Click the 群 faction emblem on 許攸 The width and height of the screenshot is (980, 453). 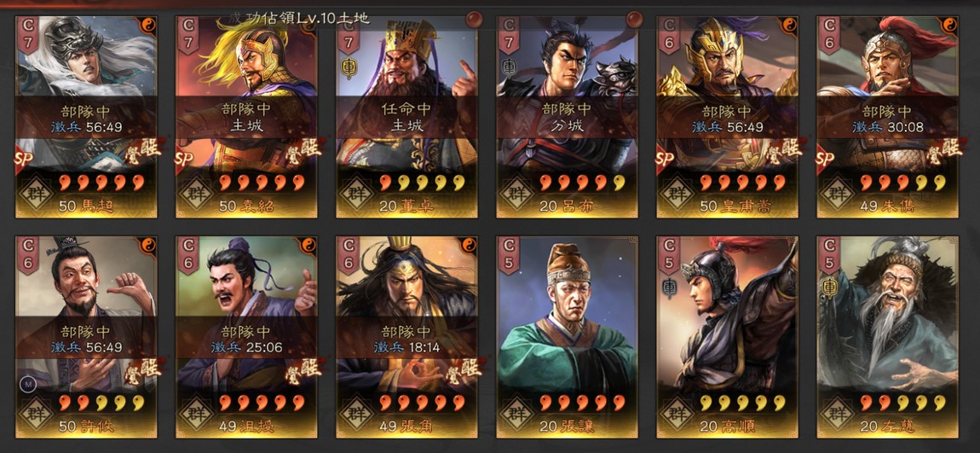36,412
